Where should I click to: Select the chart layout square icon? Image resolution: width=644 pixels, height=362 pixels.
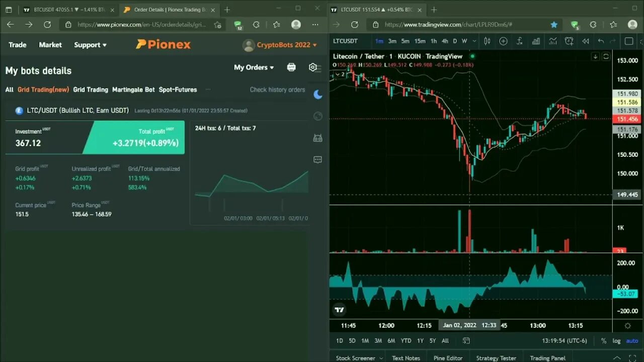click(629, 41)
